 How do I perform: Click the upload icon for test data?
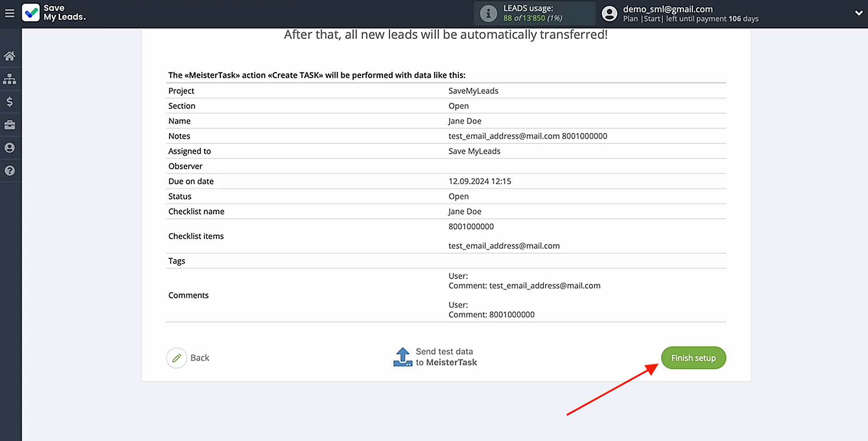tap(403, 357)
